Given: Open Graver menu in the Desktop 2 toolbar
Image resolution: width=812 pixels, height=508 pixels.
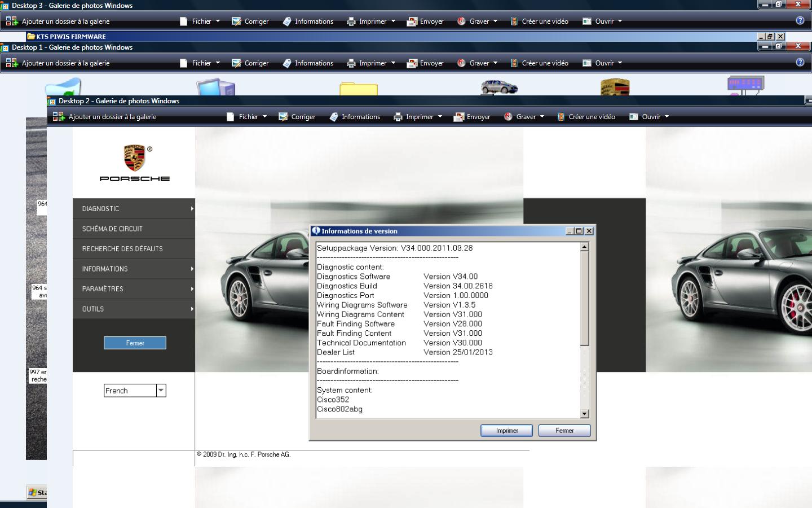Looking at the screenshot, I should 524,117.
